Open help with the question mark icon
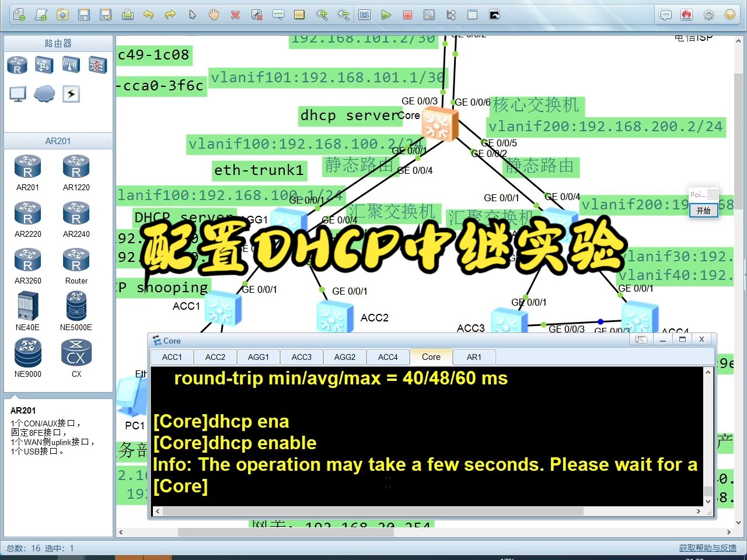The image size is (747, 560). click(x=729, y=15)
